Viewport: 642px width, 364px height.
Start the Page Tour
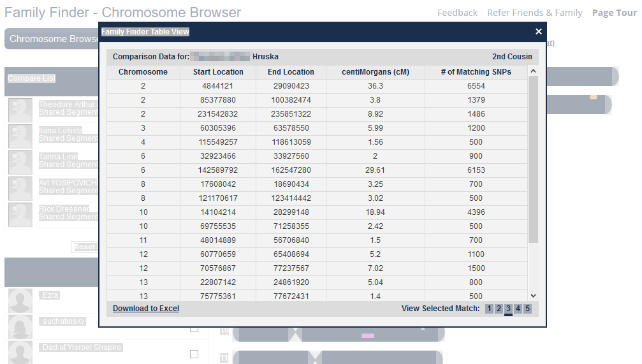[614, 13]
